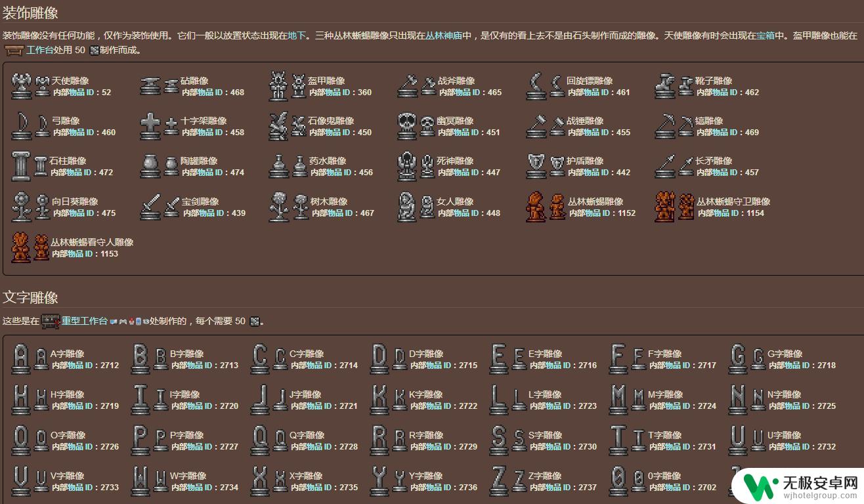Click the 石像鬼雕像 name text
Viewport: 864px width, 504px height.
tap(331, 121)
